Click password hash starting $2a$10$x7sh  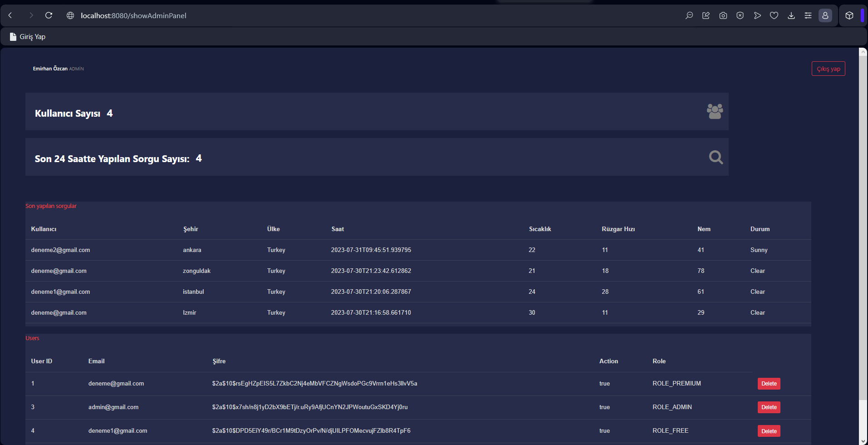point(310,407)
